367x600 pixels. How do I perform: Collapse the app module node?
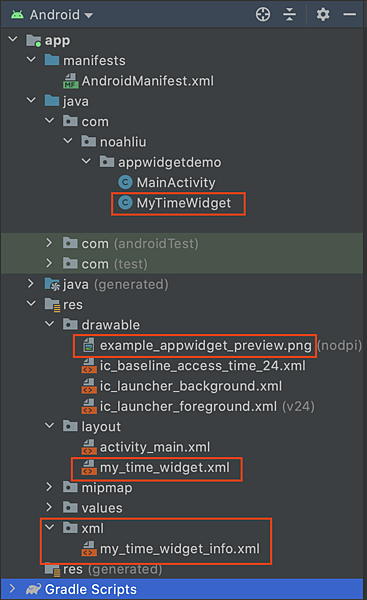point(13,39)
